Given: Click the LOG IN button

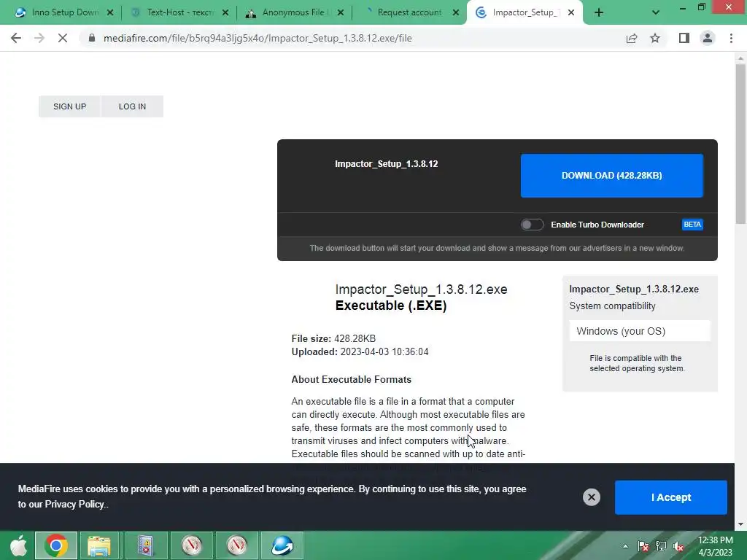Looking at the screenshot, I should [133, 106].
